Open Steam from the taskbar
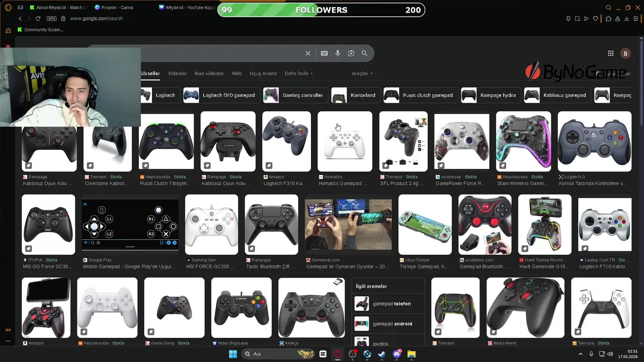644x362 pixels. [382, 354]
